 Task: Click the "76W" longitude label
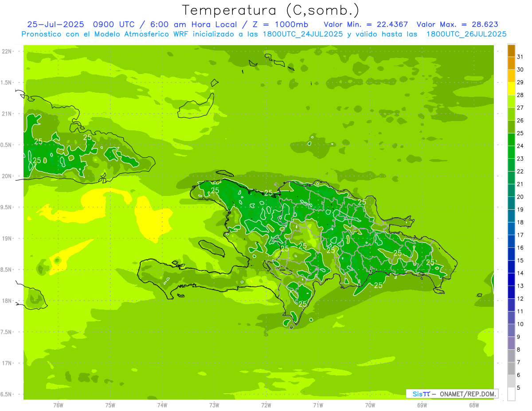pyautogui.click(x=58, y=405)
